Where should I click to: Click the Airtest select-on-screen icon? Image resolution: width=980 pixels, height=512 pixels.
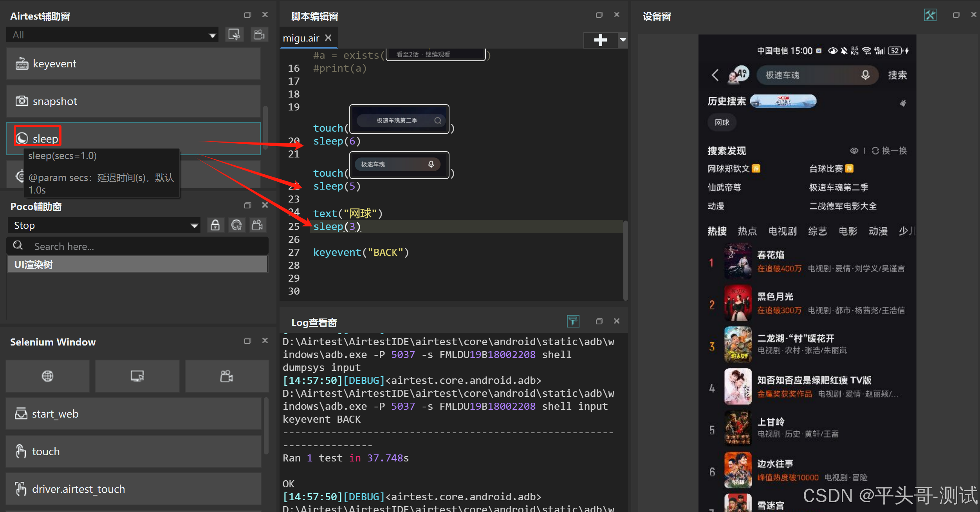click(234, 35)
